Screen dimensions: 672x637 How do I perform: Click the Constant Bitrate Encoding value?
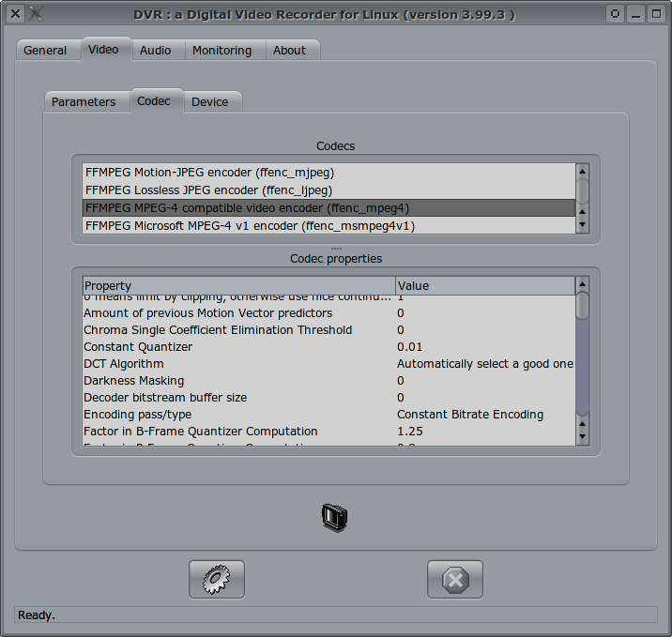(470, 415)
